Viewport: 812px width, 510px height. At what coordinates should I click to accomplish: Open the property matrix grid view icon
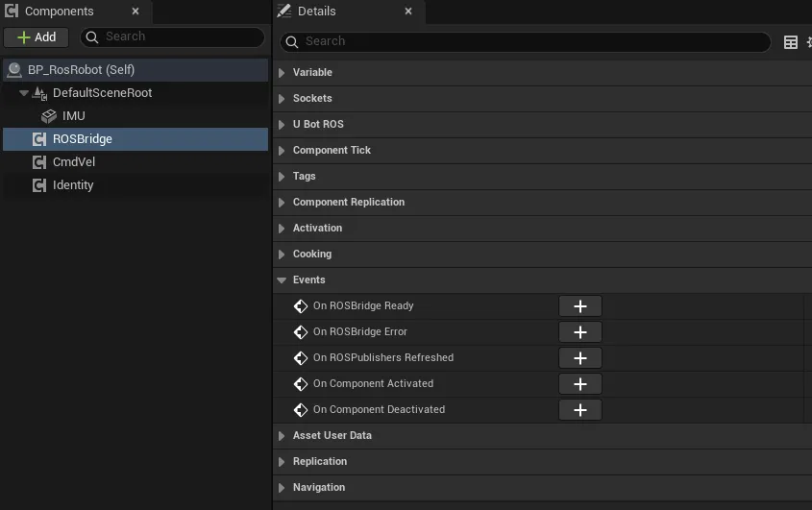790,42
